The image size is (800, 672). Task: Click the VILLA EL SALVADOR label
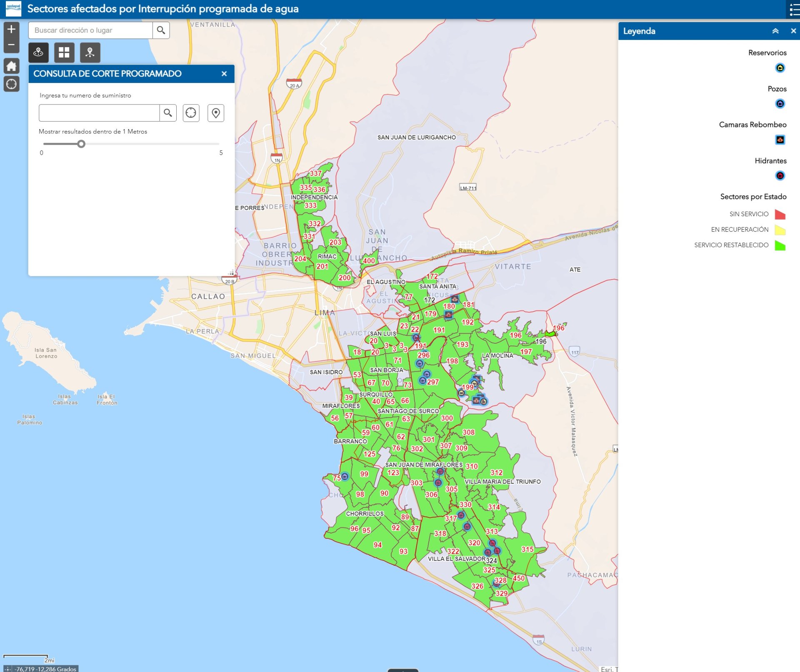pos(457,559)
